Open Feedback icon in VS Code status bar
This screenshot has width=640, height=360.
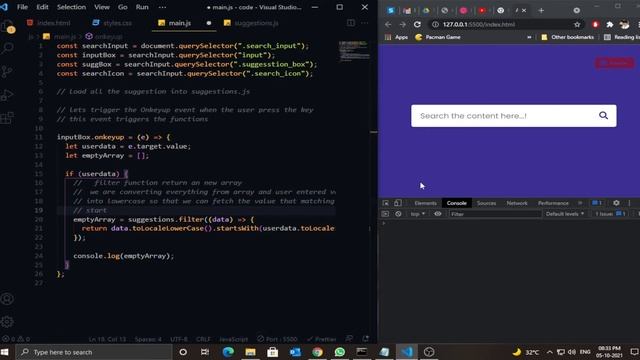click(x=349, y=339)
